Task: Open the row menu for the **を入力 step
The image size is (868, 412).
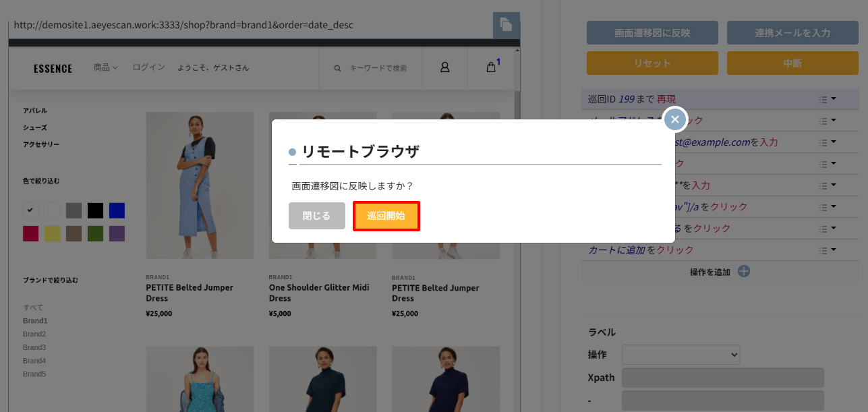Action: click(827, 185)
